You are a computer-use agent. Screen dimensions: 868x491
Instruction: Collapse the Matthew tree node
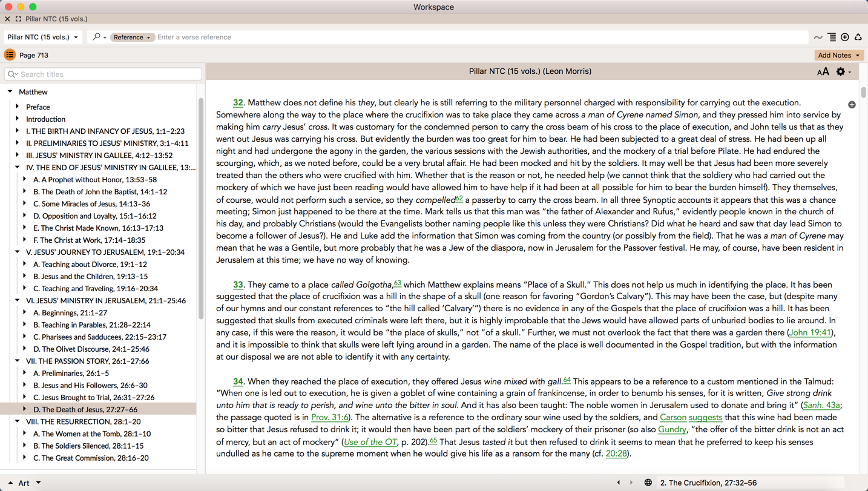coord(10,92)
